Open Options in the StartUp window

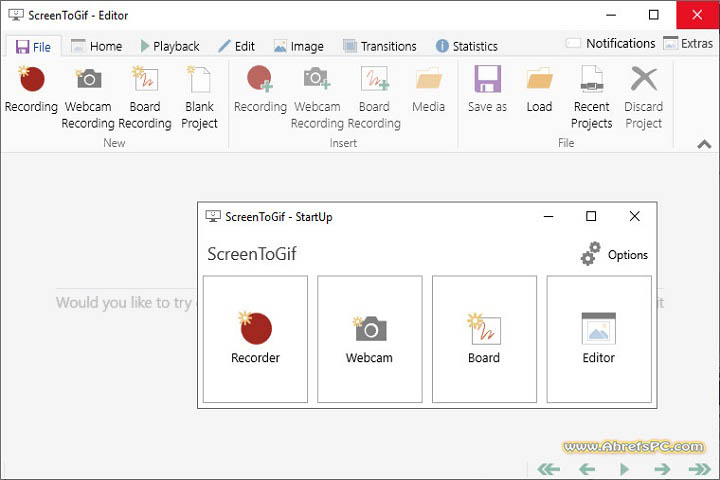[614, 254]
